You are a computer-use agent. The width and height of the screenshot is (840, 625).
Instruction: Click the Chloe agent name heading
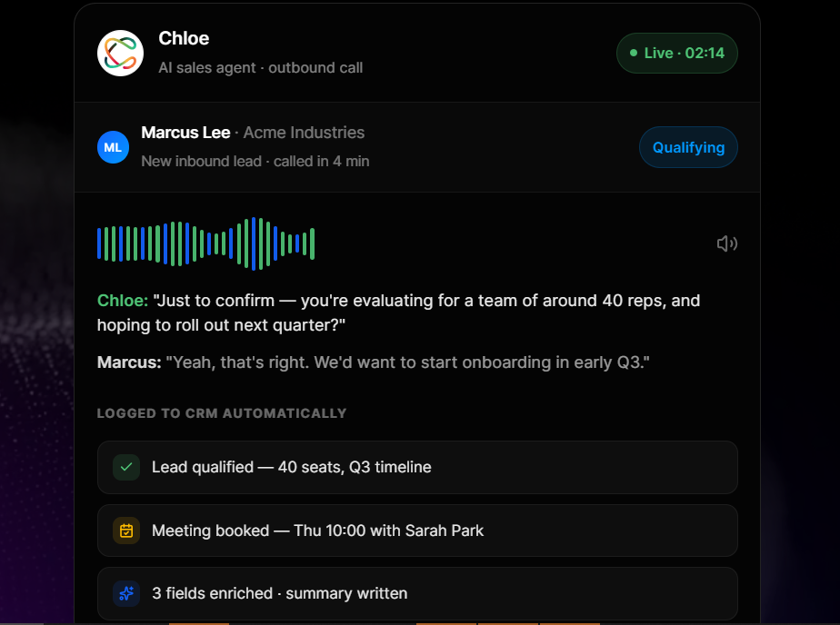click(184, 38)
